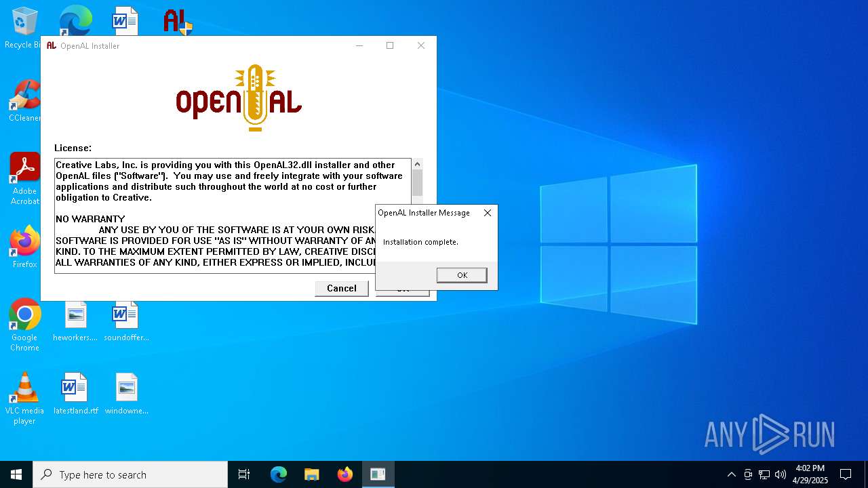Show hidden system tray icons
The height and width of the screenshot is (488, 868).
click(x=731, y=474)
